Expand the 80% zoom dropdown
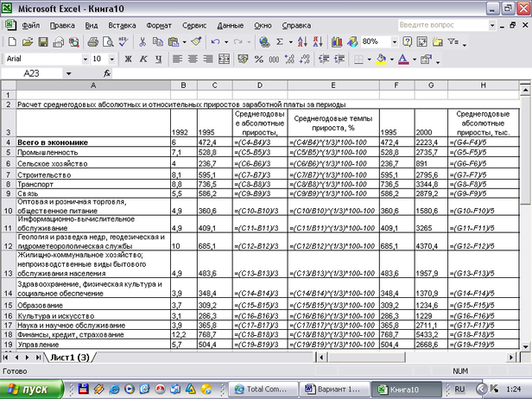This screenshot has height=399, width=532. click(x=395, y=41)
